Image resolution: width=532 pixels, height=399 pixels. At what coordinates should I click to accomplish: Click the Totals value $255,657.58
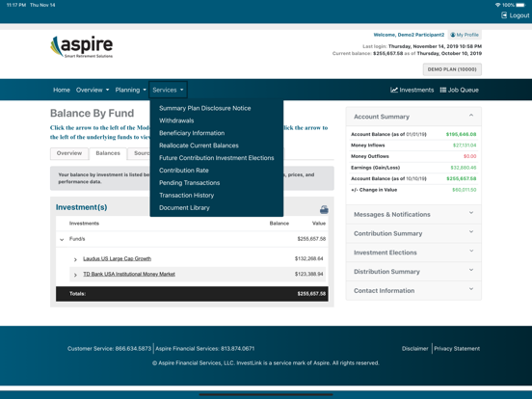pos(311,294)
